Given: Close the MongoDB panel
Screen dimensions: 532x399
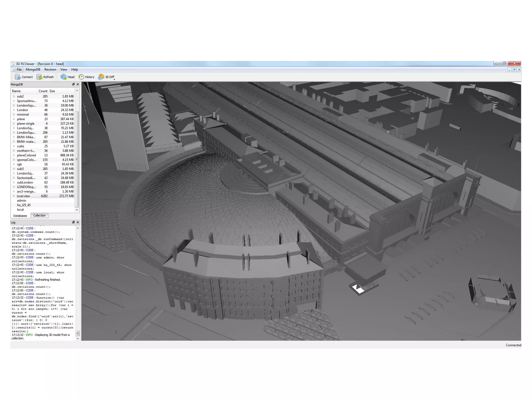Looking at the screenshot, I should (x=78, y=84).
